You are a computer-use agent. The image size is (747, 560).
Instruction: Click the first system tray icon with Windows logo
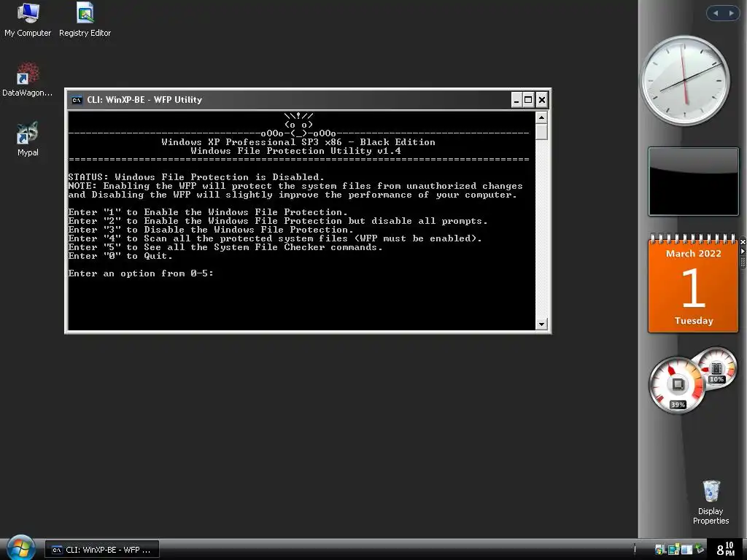tap(659, 550)
